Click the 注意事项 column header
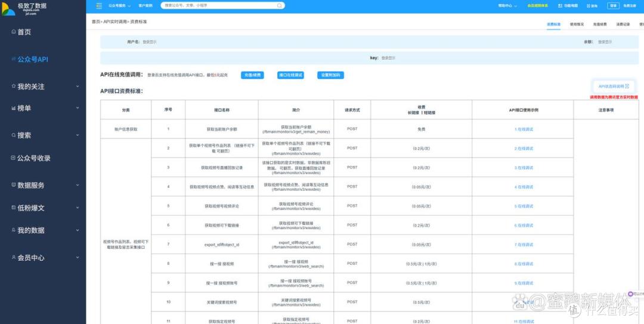This screenshot has height=324, width=644. pyautogui.click(x=606, y=110)
